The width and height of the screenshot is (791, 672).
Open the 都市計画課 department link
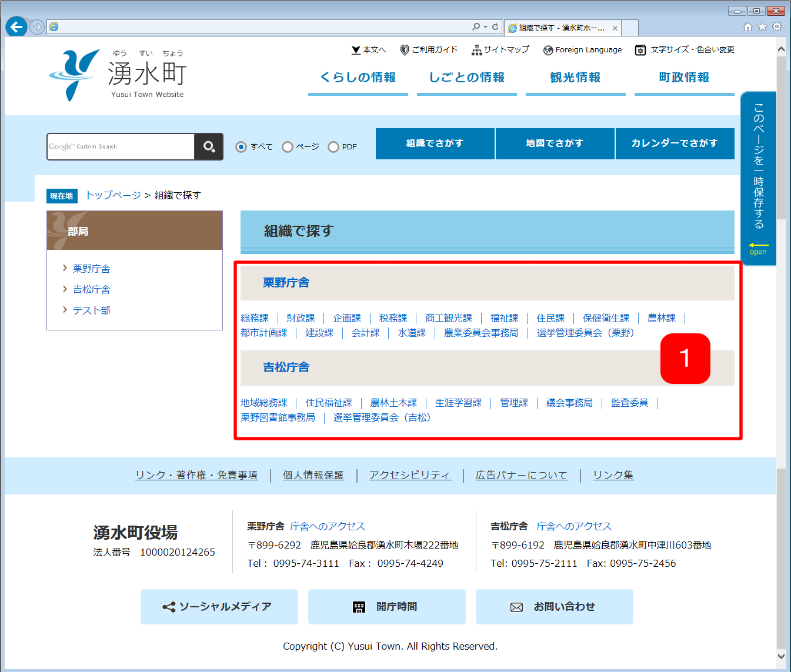pos(264,333)
